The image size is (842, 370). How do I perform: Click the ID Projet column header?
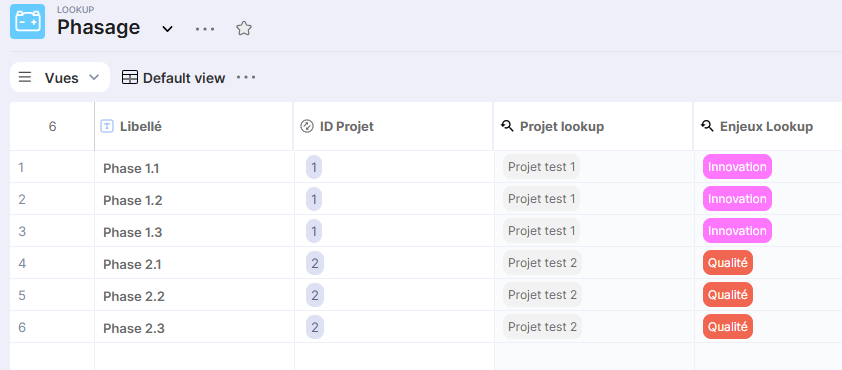393,127
